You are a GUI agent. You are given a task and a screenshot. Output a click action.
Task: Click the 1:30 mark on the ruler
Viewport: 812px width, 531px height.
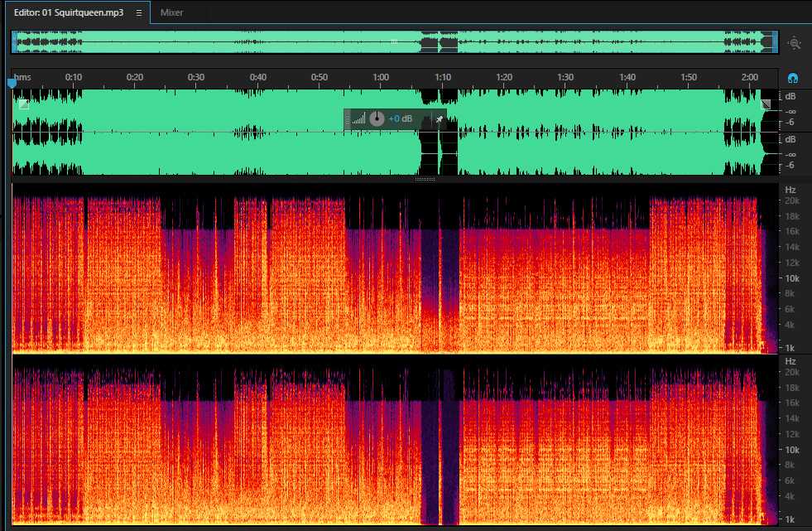(x=565, y=77)
